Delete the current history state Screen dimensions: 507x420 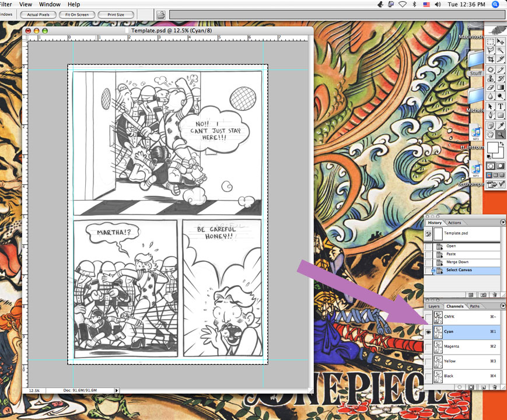(494, 295)
